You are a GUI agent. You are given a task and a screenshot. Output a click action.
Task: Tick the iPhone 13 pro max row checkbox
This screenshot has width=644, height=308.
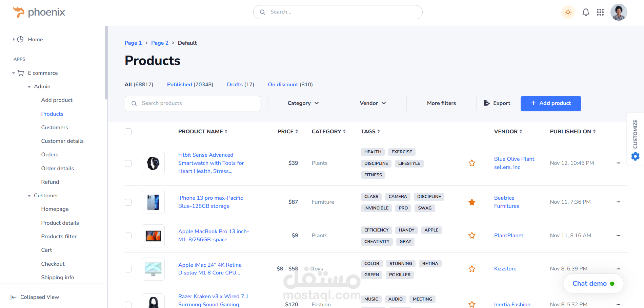pos(128,202)
